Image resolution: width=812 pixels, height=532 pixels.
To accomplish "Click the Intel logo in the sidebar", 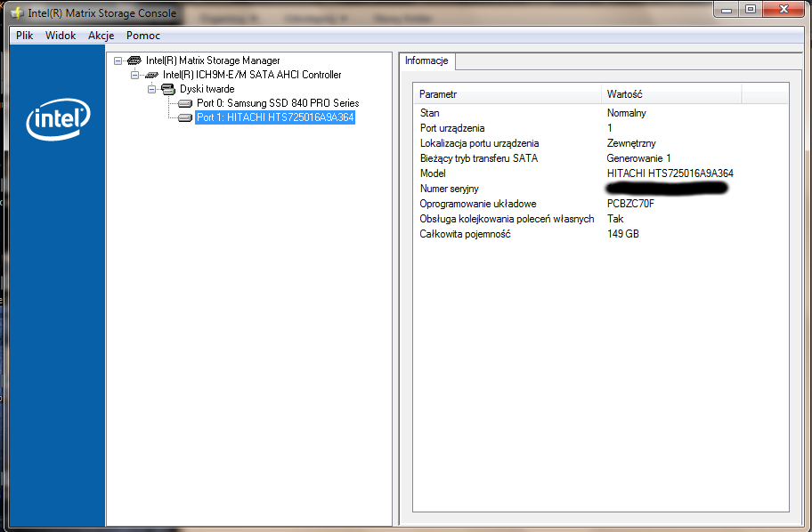I will point(58,119).
